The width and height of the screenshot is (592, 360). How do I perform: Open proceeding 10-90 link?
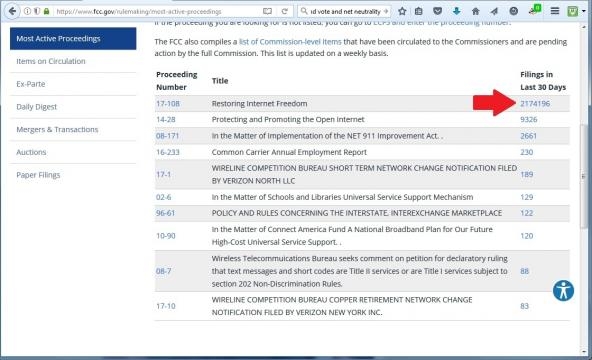166,236
